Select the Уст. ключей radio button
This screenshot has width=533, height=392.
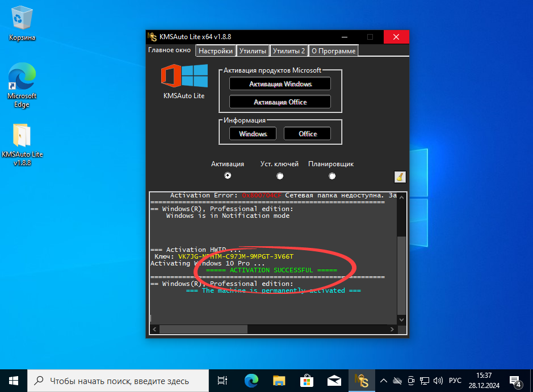click(x=280, y=176)
